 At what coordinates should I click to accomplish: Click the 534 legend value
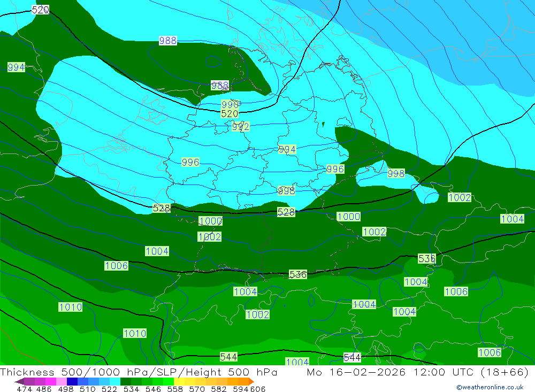(132, 389)
